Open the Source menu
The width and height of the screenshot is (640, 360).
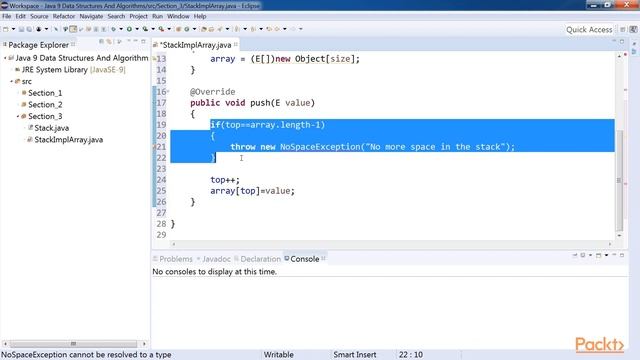pyautogui.click(x=39, y=16)
